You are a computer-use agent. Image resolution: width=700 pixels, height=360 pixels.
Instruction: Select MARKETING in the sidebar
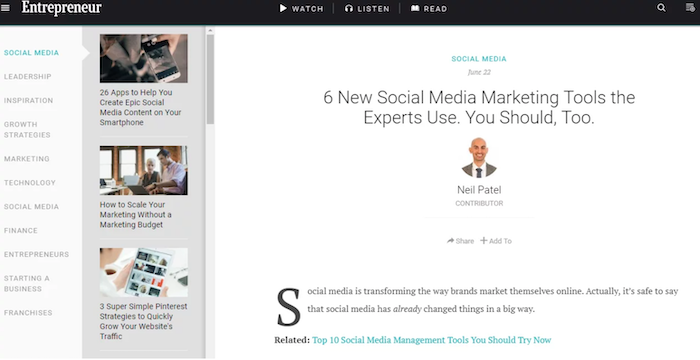[x=27, y=159]
